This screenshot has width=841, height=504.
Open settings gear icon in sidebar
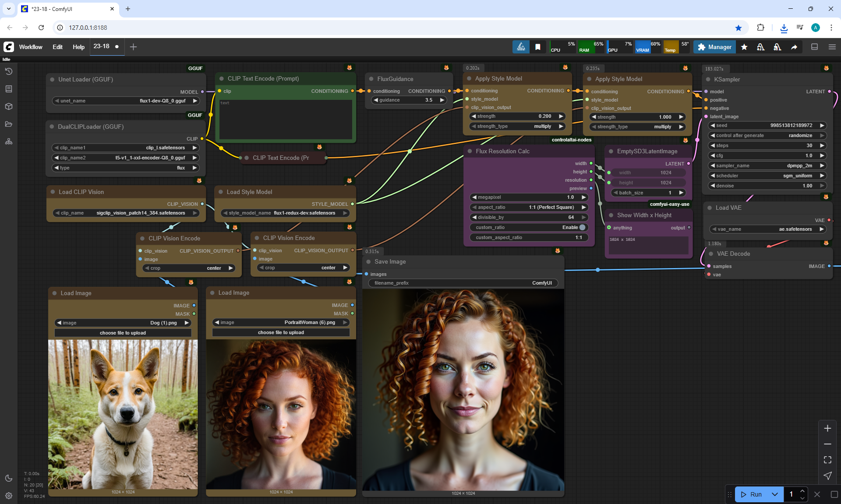[9, 496]
